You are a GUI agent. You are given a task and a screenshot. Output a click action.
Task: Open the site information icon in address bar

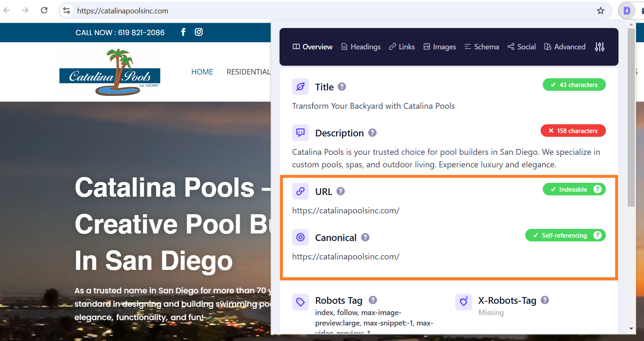tap(67, 11)
